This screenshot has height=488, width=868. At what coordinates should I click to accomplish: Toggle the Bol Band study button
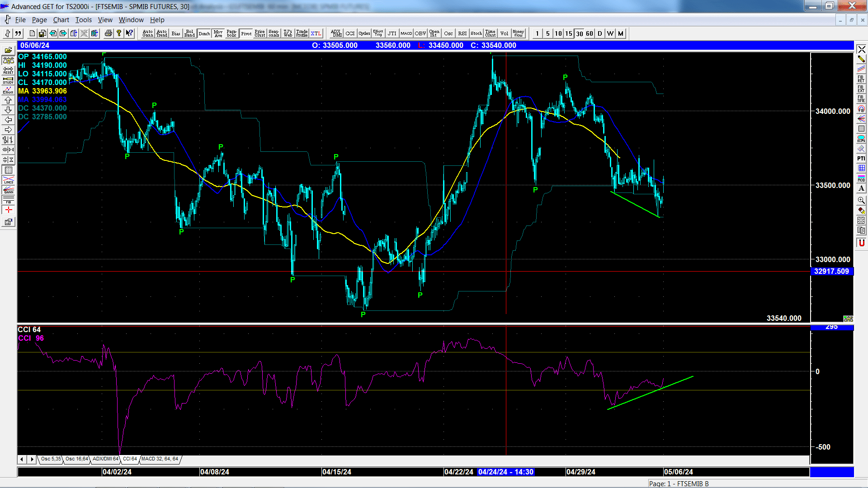tap(190, 33)
